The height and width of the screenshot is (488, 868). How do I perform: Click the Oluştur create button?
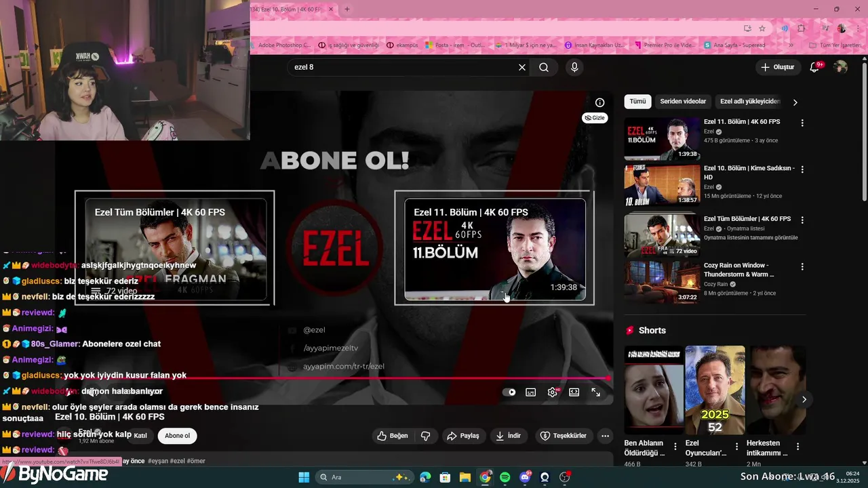point(777,67)
